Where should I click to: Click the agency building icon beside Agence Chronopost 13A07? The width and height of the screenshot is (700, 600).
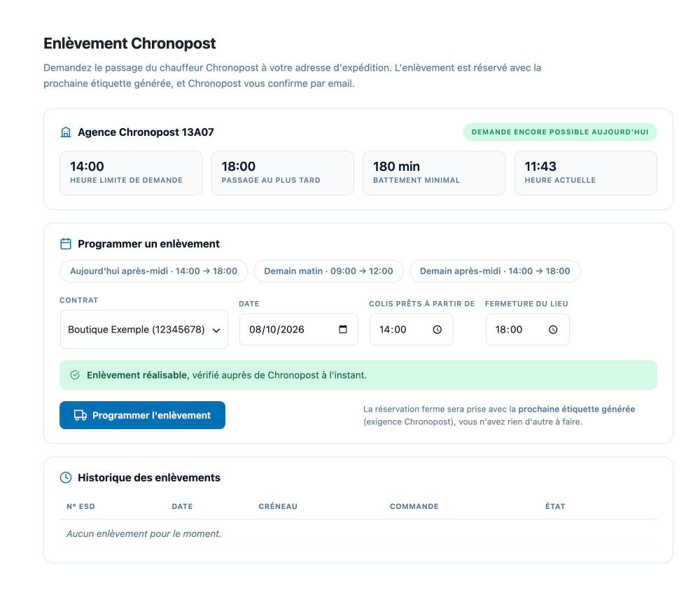(x=66, y=132)
